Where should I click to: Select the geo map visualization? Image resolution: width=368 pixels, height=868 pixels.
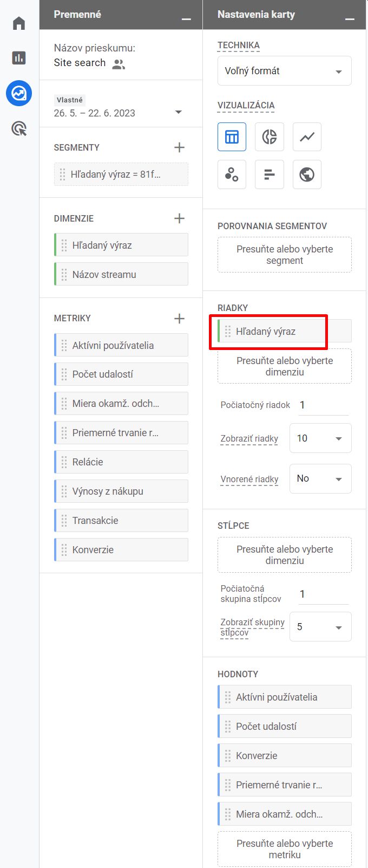307,174
